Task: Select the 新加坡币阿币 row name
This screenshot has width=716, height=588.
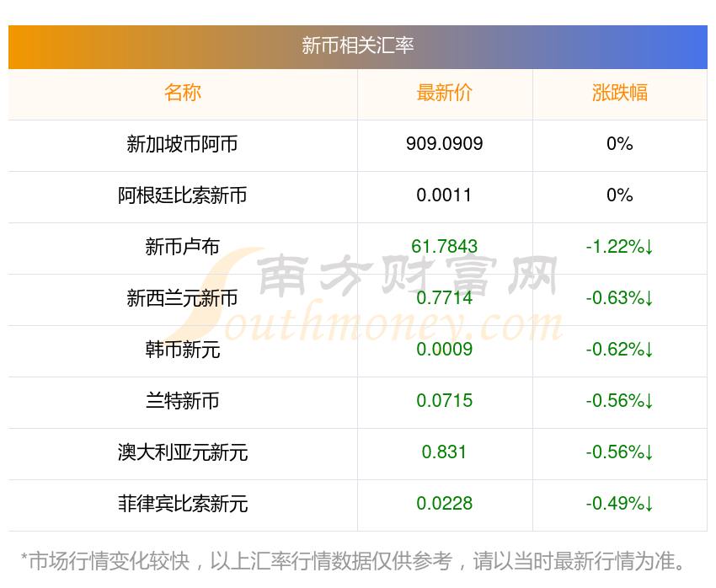Action: pyautogui.click(x=182, y=144)
